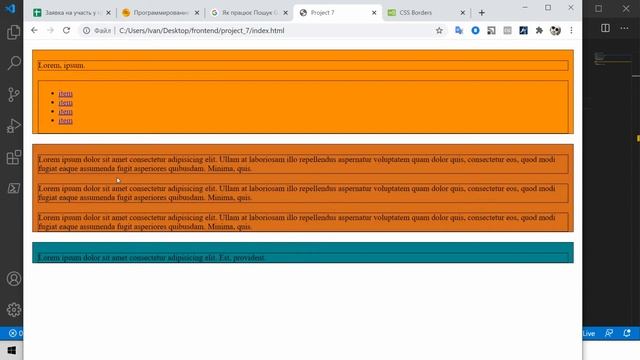This screenshot has height=360, width=640.
Task: Click the dark blue extension icon
Action: pos(523,31)
